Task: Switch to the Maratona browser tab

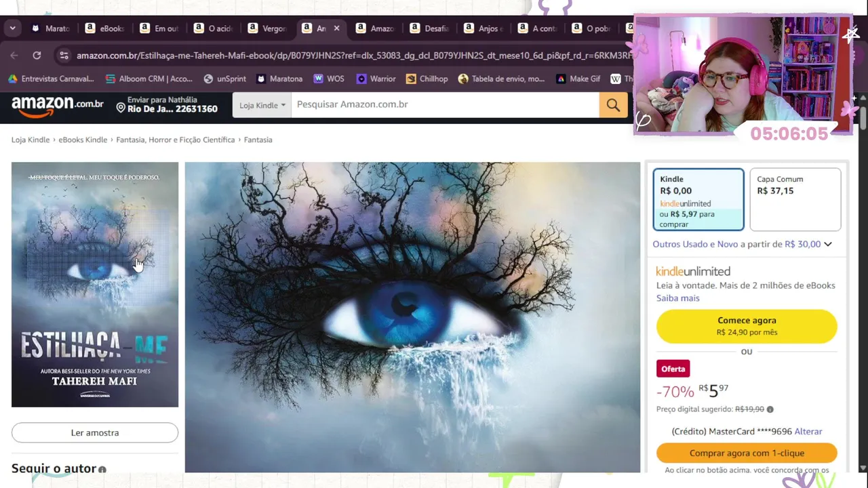Action: 51,28
